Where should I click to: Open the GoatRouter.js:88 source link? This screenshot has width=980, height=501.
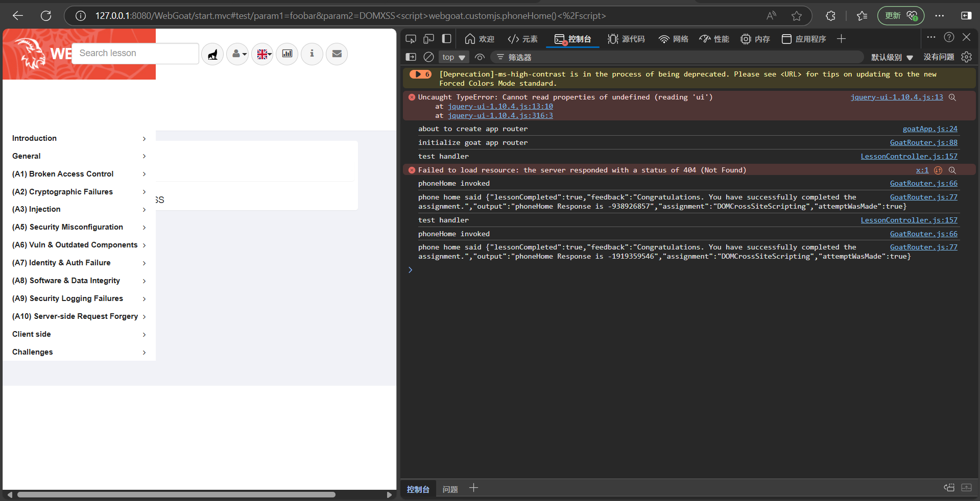[x=924, y=143]
